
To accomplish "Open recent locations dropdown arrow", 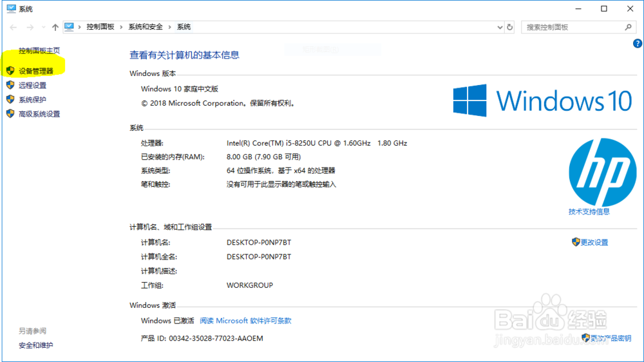I will pos(43,27).
